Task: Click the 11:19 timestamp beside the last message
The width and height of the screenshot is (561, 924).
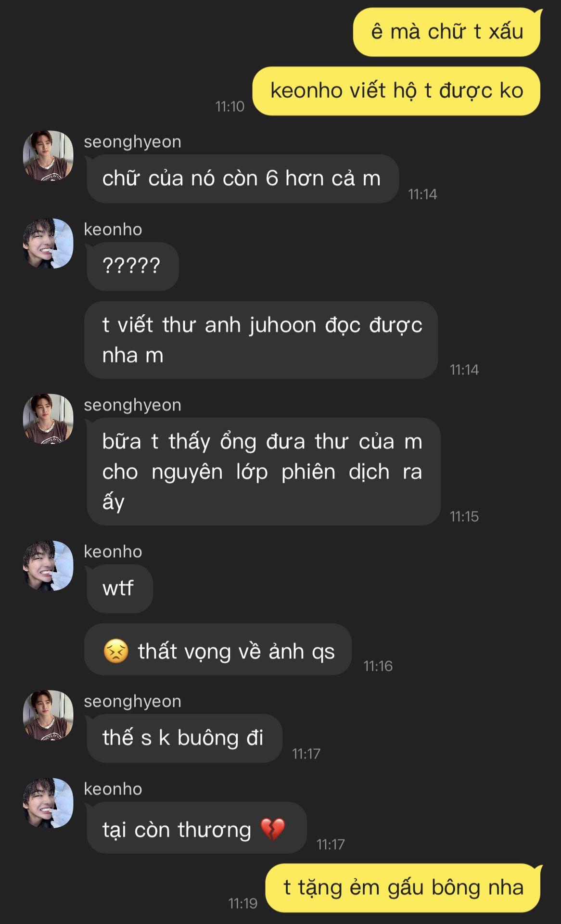Action: (x=243, y=903)
